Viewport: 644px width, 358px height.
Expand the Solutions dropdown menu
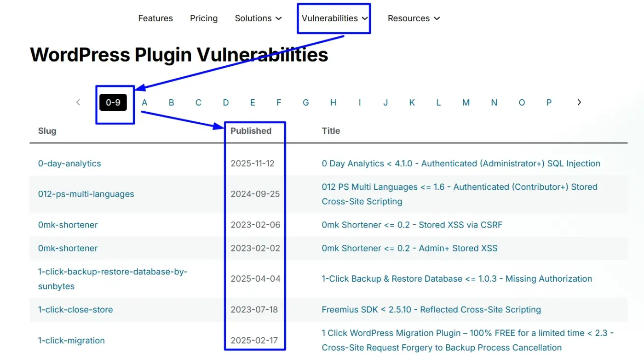pos(258,18)
